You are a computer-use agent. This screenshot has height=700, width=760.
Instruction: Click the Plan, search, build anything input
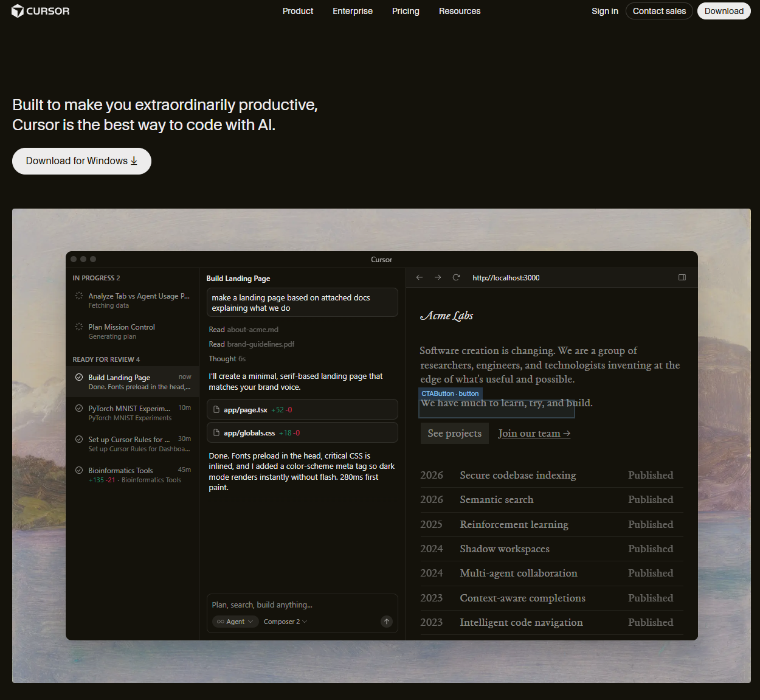[x=302, y=605]
